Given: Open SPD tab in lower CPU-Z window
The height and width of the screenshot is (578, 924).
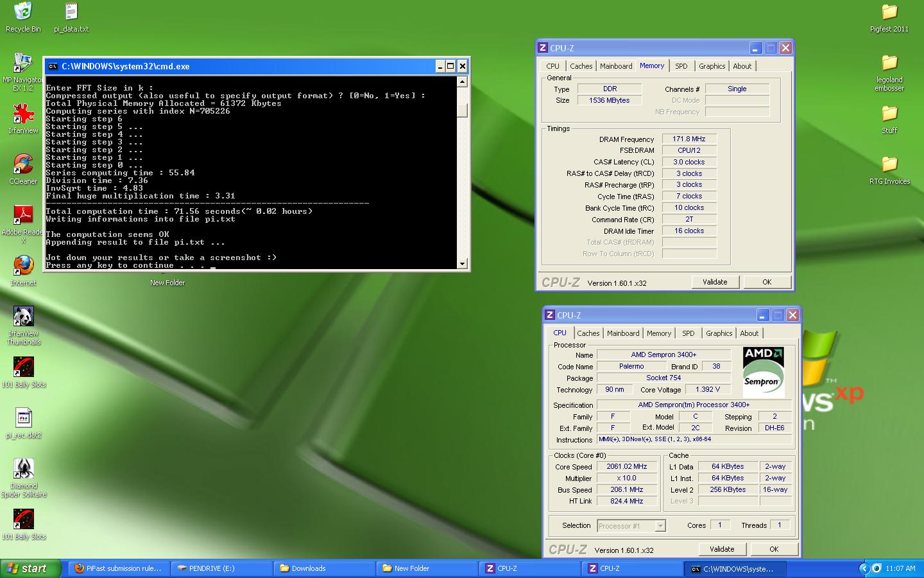Looking at the screenshot, I should [689, 333].
